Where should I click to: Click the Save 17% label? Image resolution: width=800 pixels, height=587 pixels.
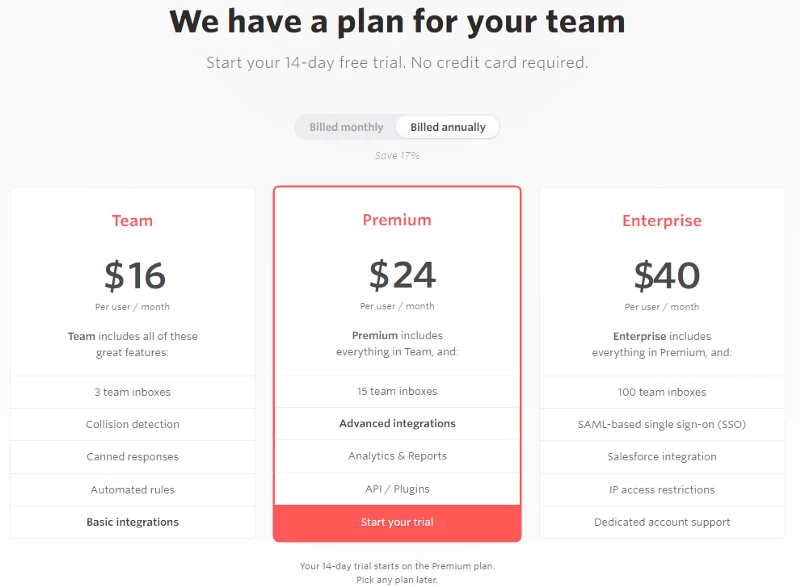tap(397, 155)
